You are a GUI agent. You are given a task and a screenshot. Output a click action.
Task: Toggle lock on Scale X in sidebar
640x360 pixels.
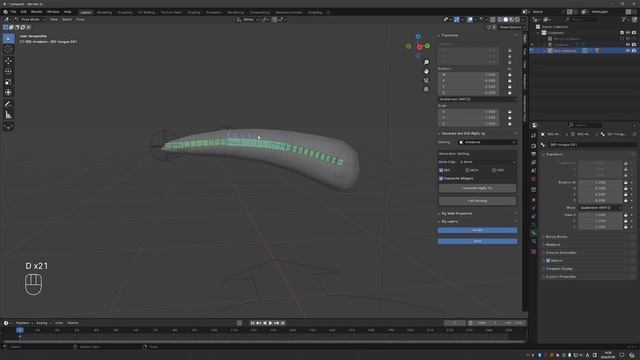click(x=509, y=112)
